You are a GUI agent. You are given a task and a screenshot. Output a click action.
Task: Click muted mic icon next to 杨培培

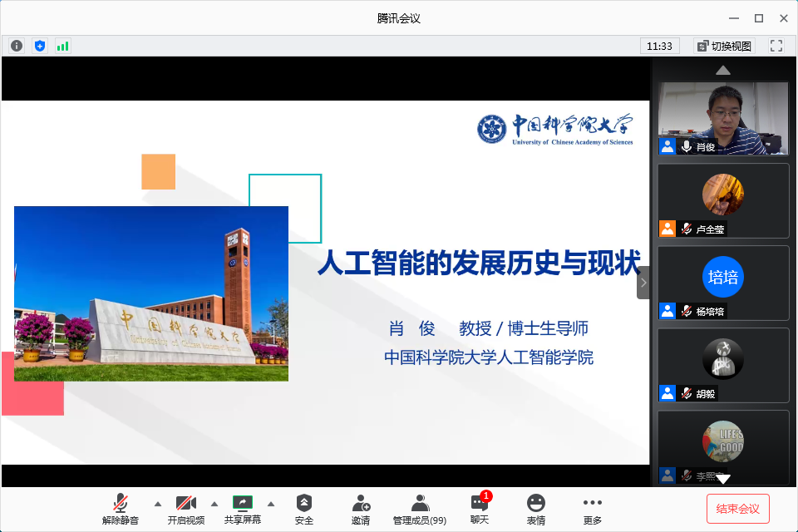pyautogui.click(x=687, y=311)
